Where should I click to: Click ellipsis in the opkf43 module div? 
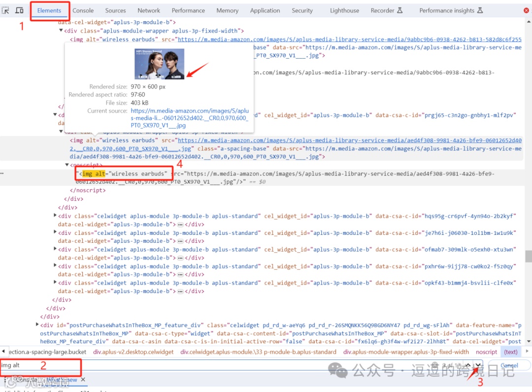tap(180, 291)
